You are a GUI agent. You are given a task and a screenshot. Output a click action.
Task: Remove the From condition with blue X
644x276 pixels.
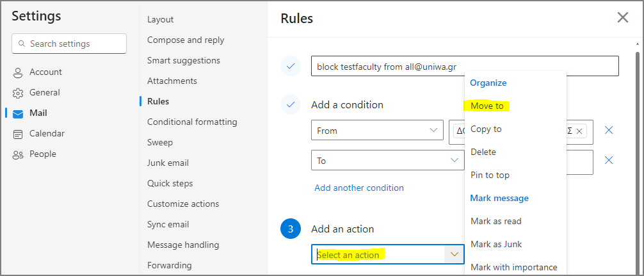tap(609, 130)
